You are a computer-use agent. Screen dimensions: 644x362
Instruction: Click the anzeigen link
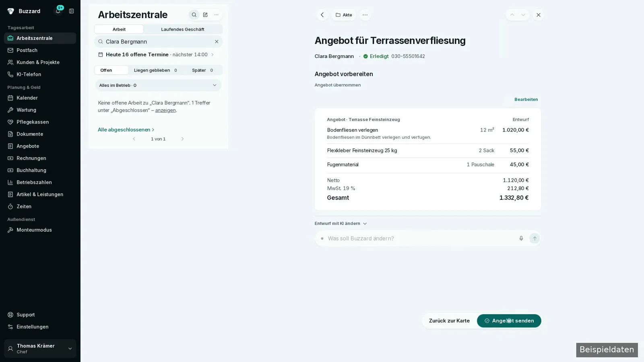[x=165, y=110]
